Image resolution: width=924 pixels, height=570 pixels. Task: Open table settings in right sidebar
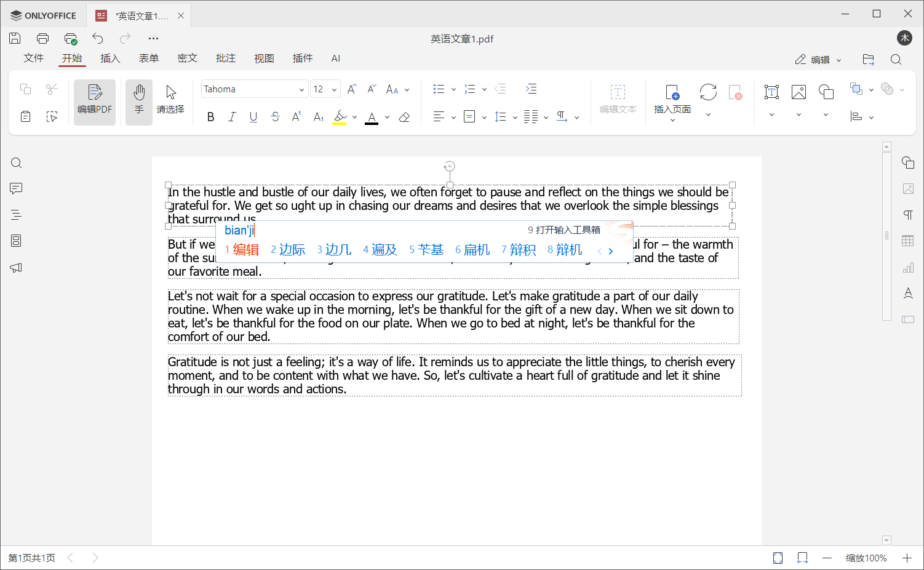(x=909, y=240)
